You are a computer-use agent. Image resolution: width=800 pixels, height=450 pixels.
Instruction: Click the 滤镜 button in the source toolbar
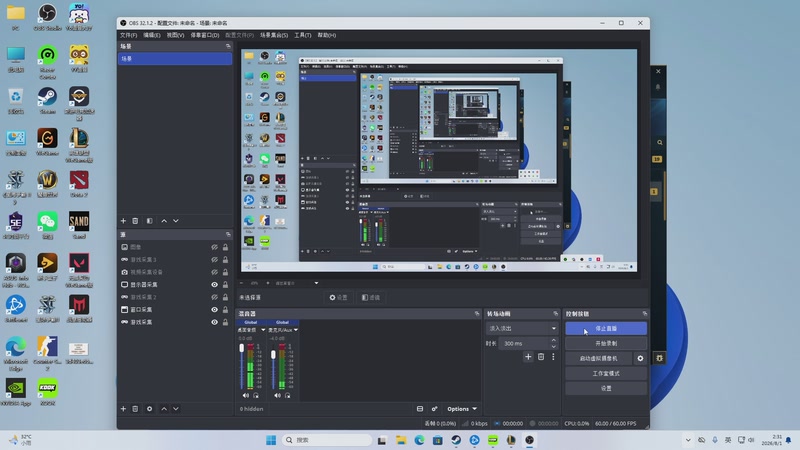pyautogui.click(x=371, y=297)
